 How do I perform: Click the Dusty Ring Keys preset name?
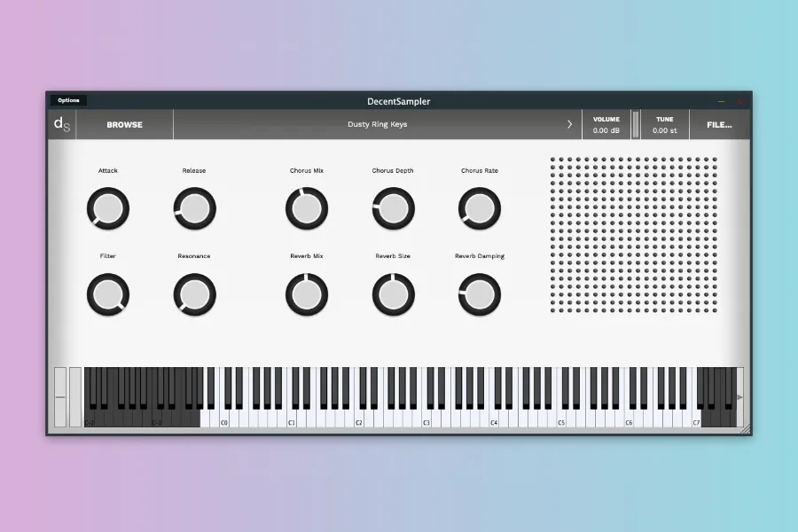pos(377,125)
